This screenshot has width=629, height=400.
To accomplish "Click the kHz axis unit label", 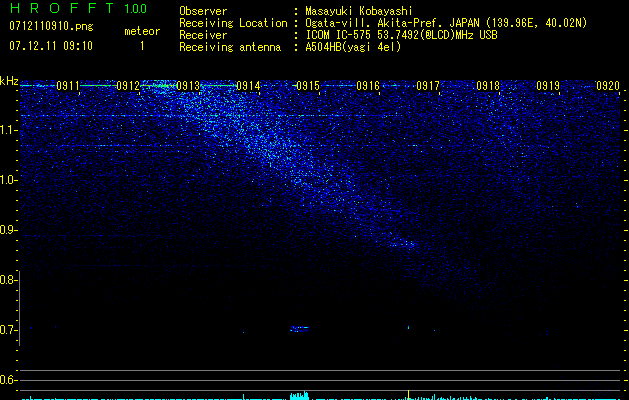I will [9, 81].
